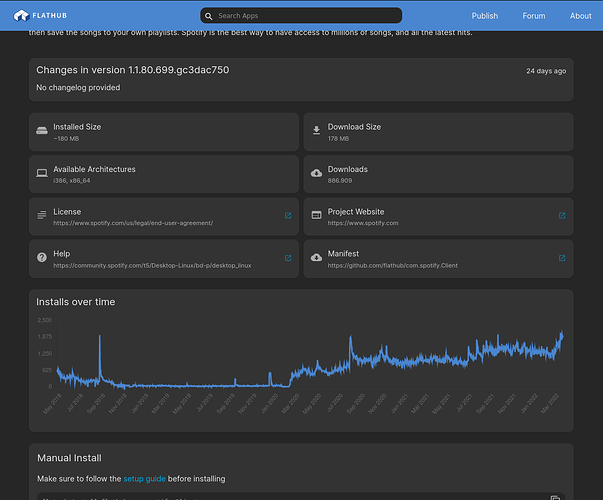This screenshot has height=500, width=603.
Task: Open the Publish menu link
Action: tap(485, 16)
